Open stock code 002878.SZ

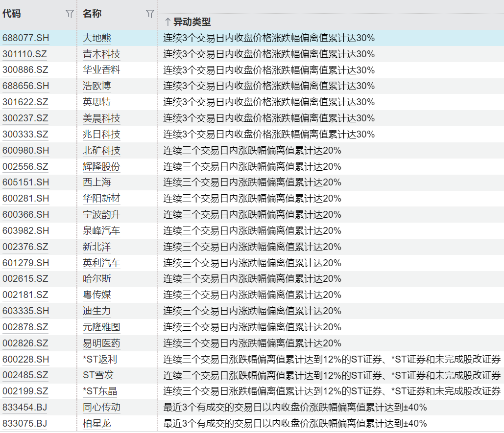pyautogui.click(x=25, y=327)
